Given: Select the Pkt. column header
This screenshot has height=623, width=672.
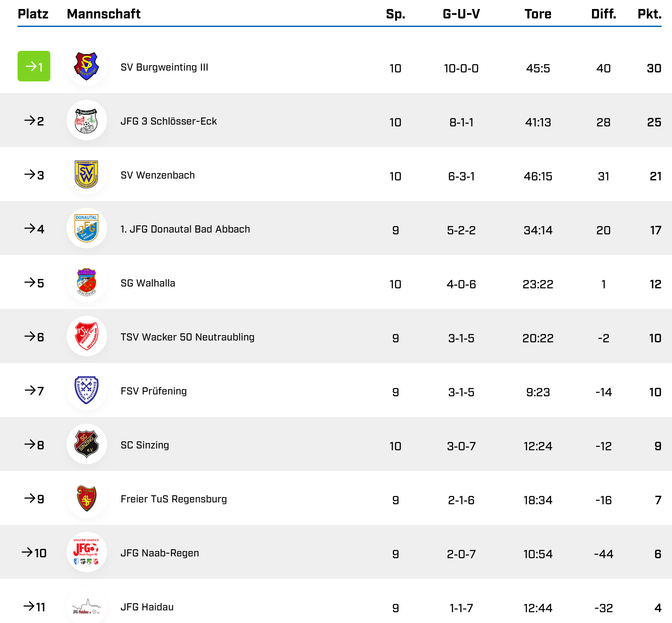Looking at the screenshot, I should click(x=650, y=14).
